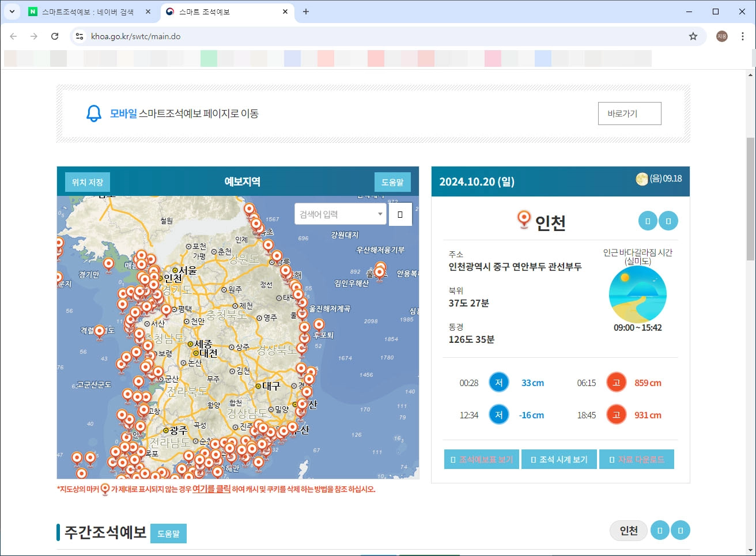This screenshot has height=556, width=756.
Task: Click the search magnifier button on the map panel
Action: 400,214
